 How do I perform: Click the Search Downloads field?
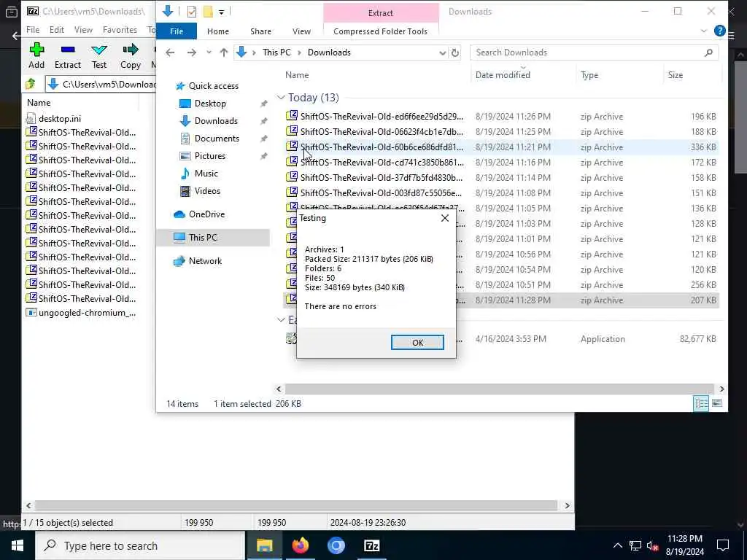(594, 52)
